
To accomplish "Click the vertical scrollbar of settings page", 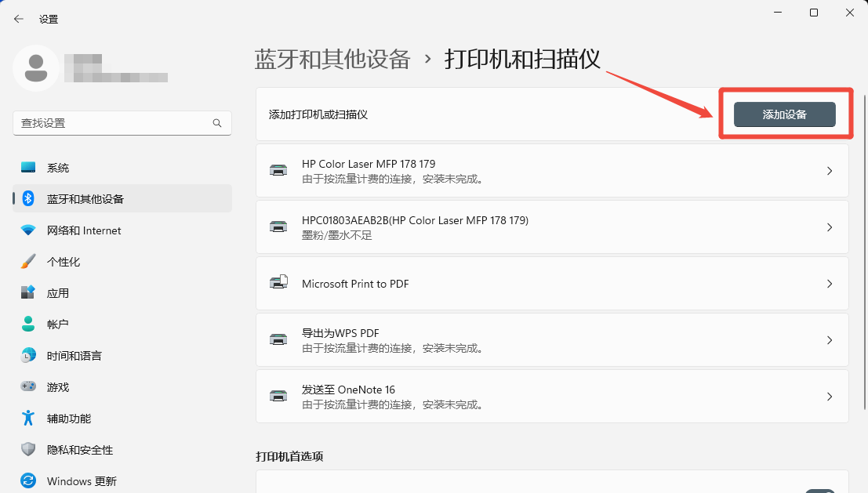I will (x=865, y=252).
